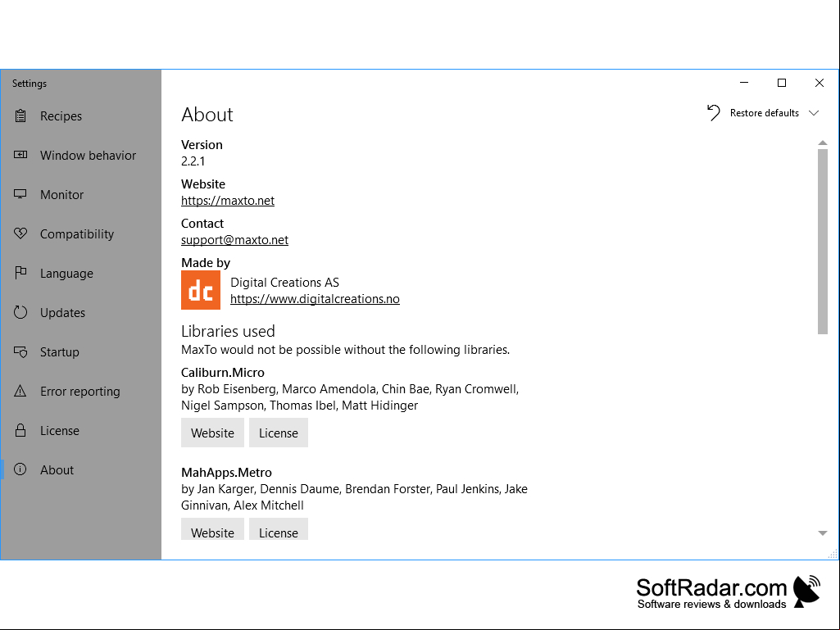Click the orange dc Digital Creations logo
This screenshot has width=840, height=630.
(x=200, y=290)
